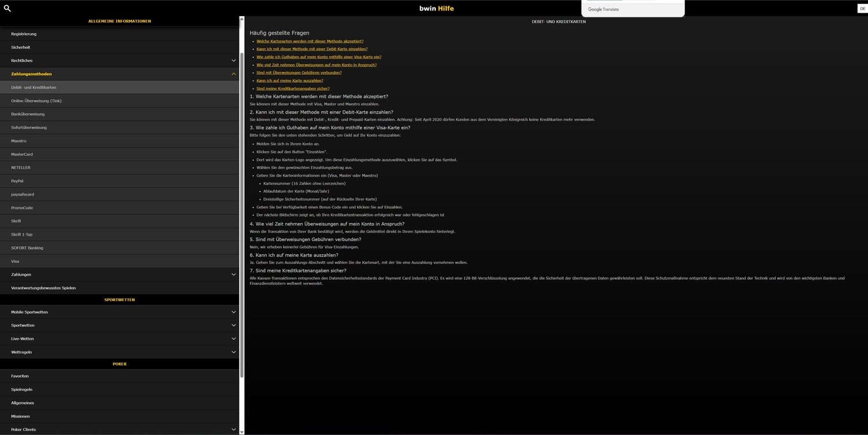The image size is (868, 435).
Task: Select Debit- und Kreditkarten in sidebar
Action: [119, 87]
